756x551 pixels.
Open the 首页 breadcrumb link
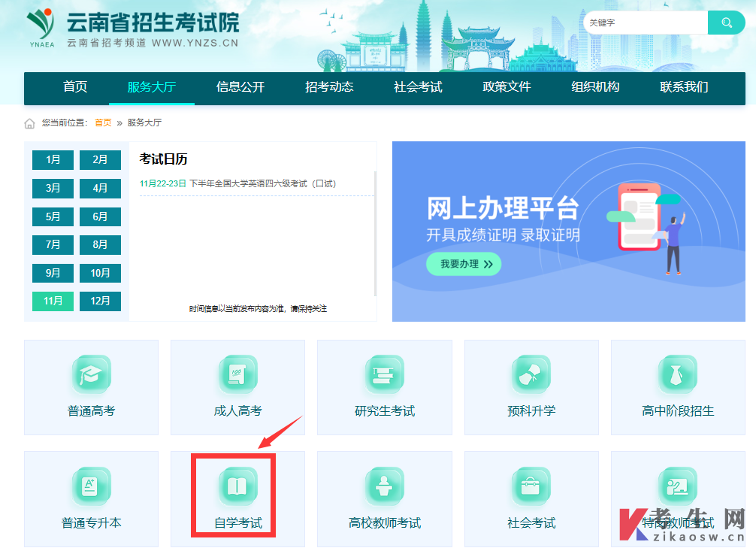coord(102,122)
